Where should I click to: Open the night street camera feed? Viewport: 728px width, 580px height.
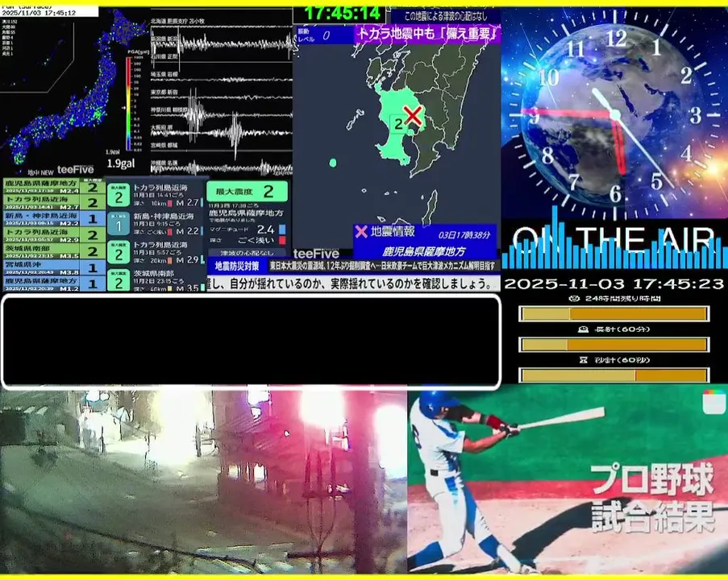tap(203, 480)
